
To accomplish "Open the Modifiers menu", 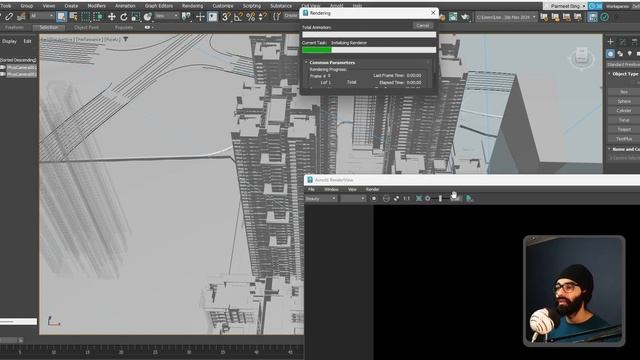I will (97, 6).
